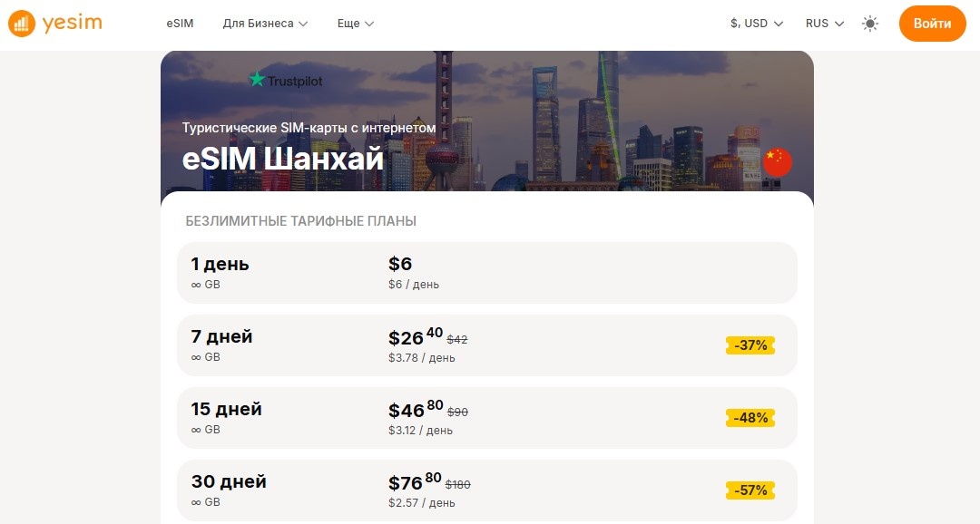Viewport: 980px width, 524px height.
Task: Click the -48% discount badge
Action: [750, 418]
